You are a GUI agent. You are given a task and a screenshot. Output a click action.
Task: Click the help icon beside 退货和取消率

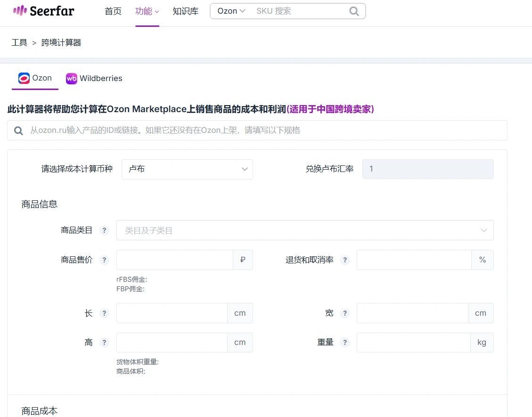click(x=345, y=260)
